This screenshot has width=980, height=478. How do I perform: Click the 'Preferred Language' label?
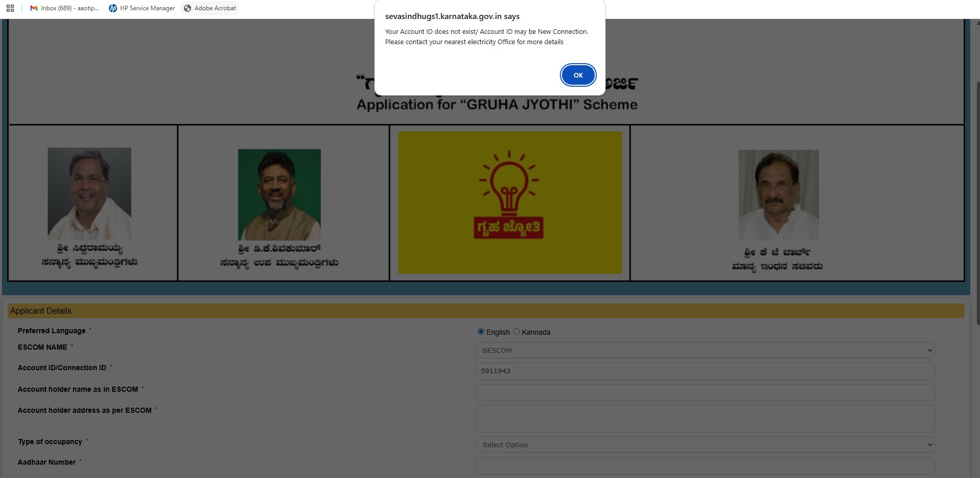click(52, 331)
